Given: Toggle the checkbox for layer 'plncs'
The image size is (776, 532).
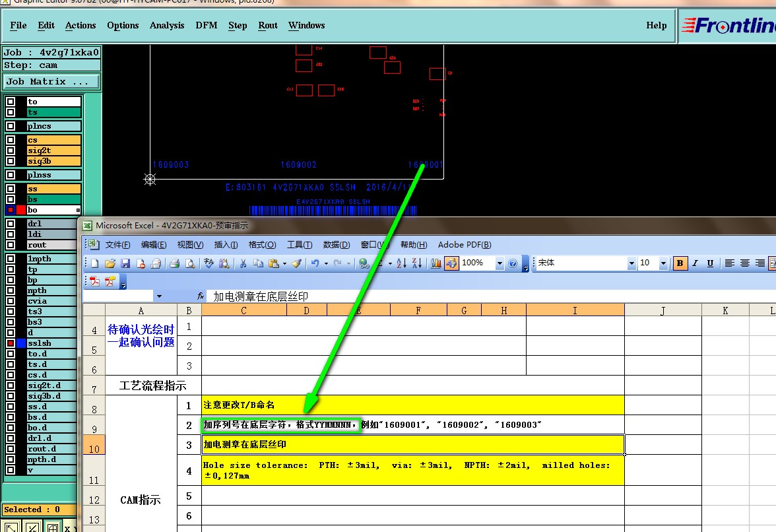Looking at the screenshot, I should click(11, 125).
